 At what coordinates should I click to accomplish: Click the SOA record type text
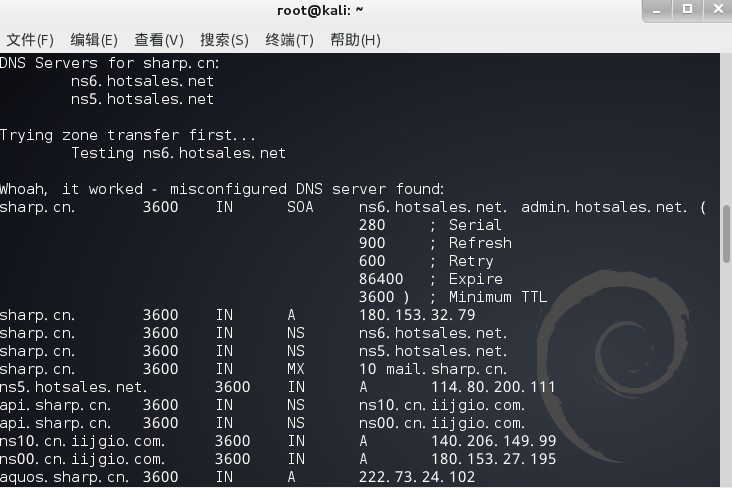pyautogui.click(x=300, y=207)
